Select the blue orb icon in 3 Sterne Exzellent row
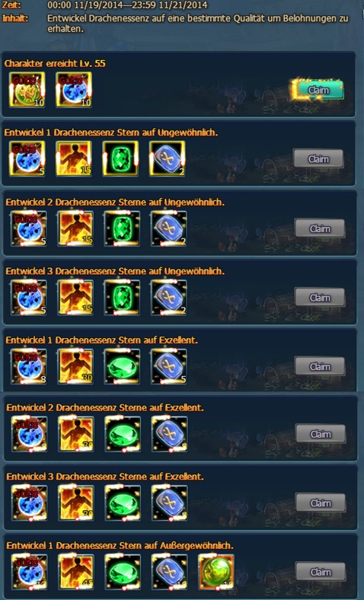This screenshot has width=364, height=600. coord(30,503)
